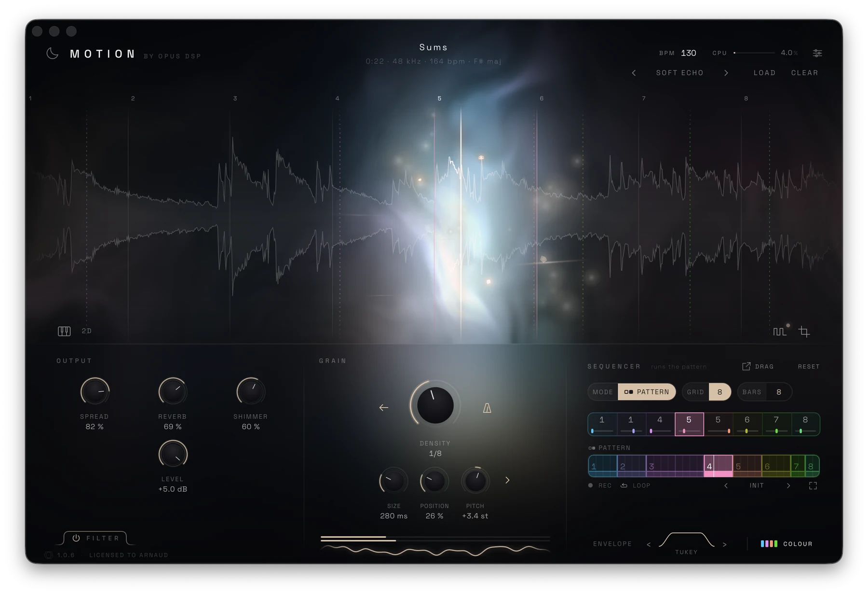Click the REVERB knob
The height and width of the screenshot is (595, 868).
click(x=173, y=391)
